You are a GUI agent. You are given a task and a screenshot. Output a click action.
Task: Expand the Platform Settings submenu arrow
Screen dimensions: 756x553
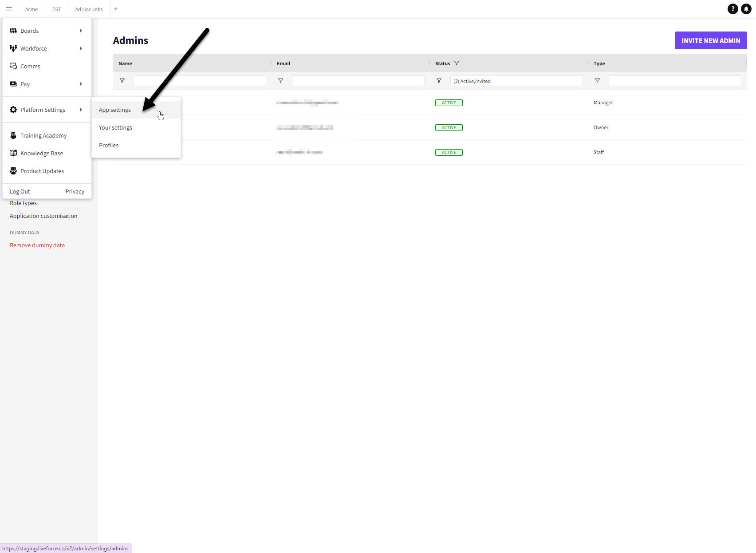click(x=81, y=110)
